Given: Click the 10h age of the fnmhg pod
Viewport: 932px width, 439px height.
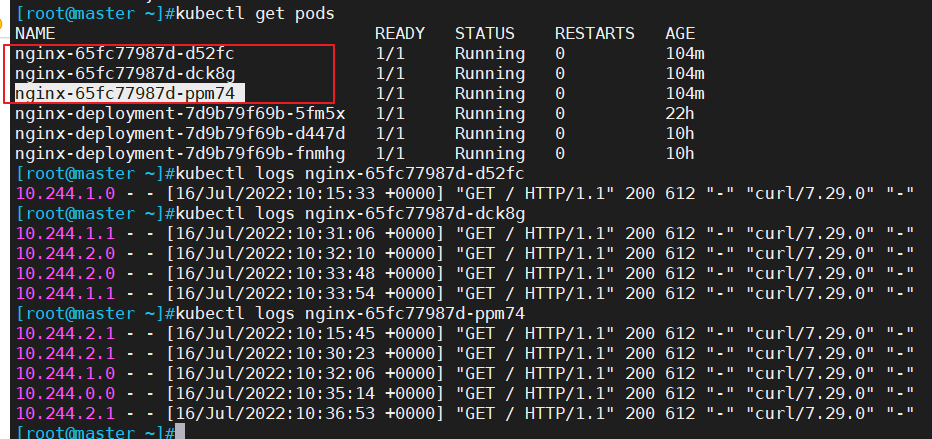Looking at the screenshot, I should point(680,154).
